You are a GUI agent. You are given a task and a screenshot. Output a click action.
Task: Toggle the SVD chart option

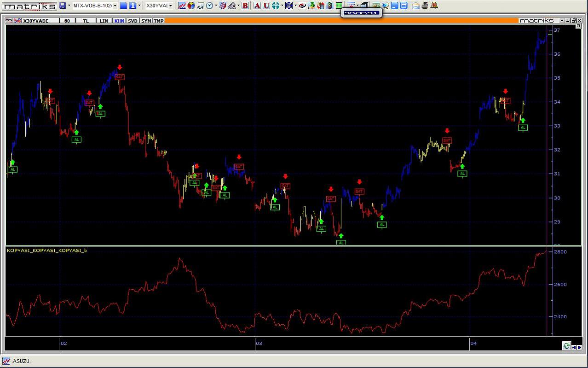(x=133, y=21)
